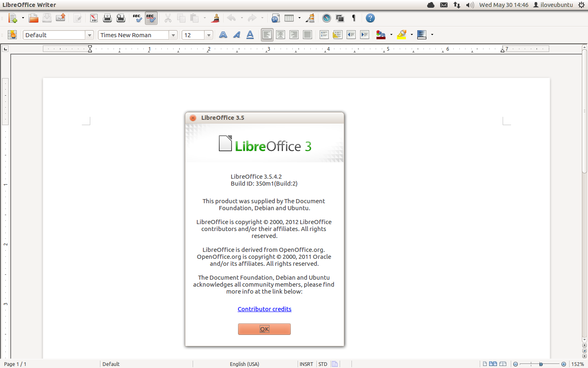
Task: Click the Insert Table icon
Action: 289,18
